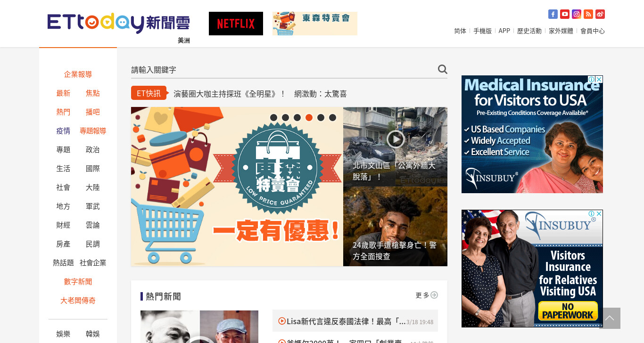Open ETtoday Instagram icon
Screen dimensions: 644x343
(x=577, y=14)
